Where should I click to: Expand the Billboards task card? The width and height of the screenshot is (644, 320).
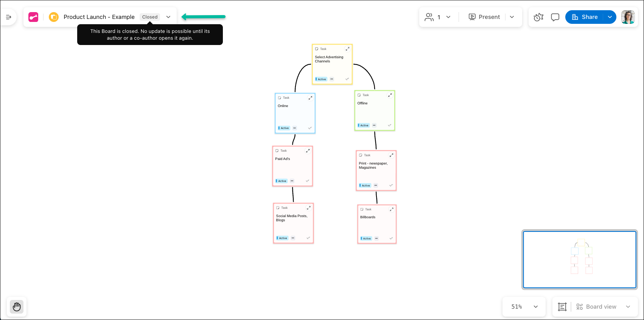tap(392, 209)
